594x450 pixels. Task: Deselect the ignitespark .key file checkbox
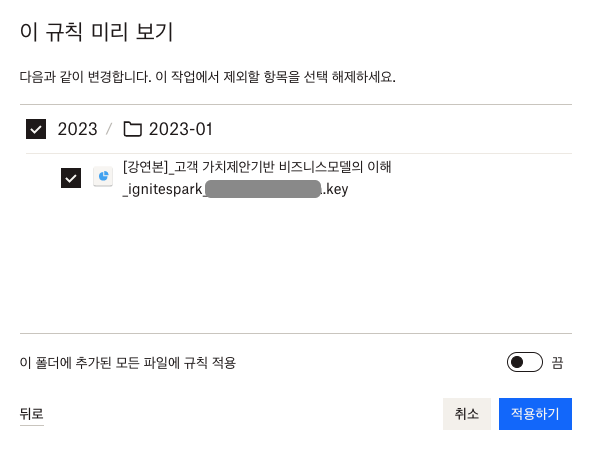pyautogui.click(x=71, y=178)
